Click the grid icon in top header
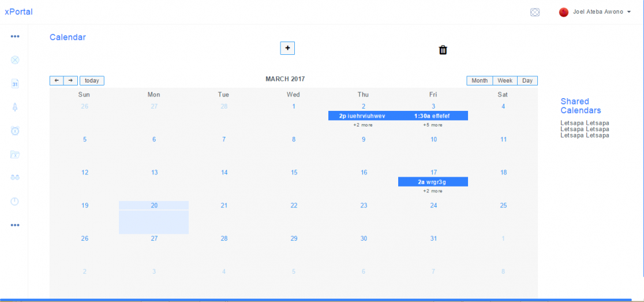The height and width of the screenshot is (302, 644). 535,12
